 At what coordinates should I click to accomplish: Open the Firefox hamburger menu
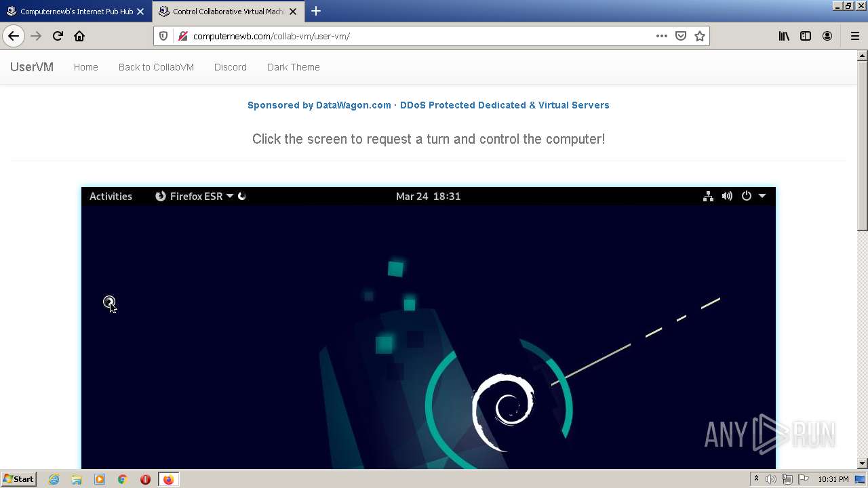[854, 36]
